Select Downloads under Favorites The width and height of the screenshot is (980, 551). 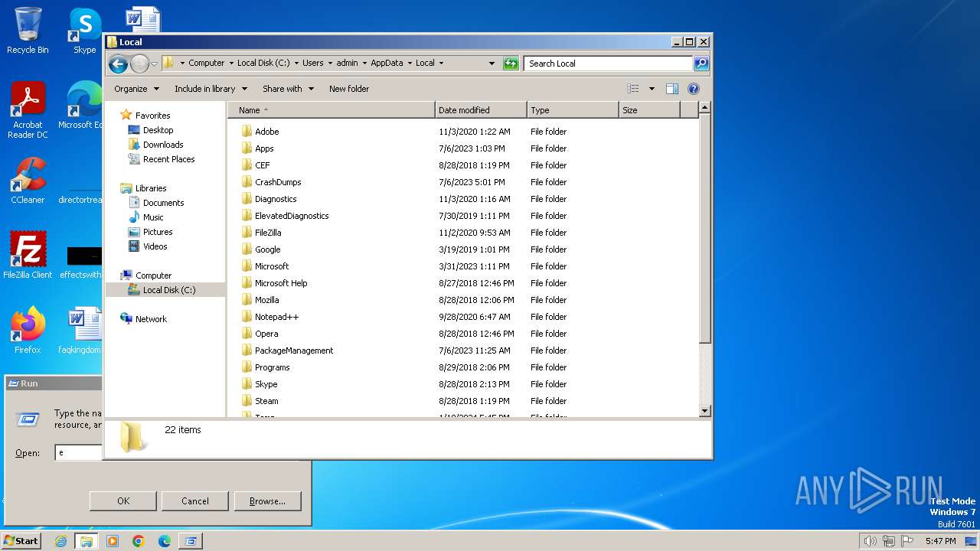(x=163, y=145)
